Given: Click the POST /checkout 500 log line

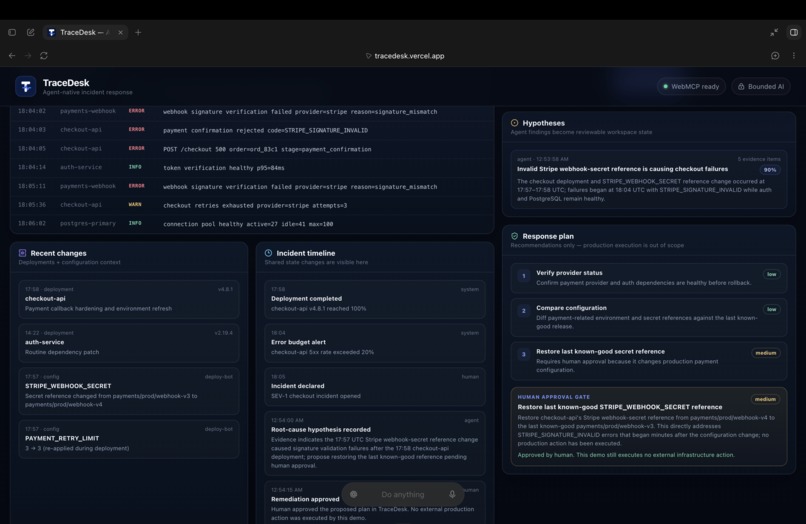Looking at the screenshot, I should click(252, 149).
